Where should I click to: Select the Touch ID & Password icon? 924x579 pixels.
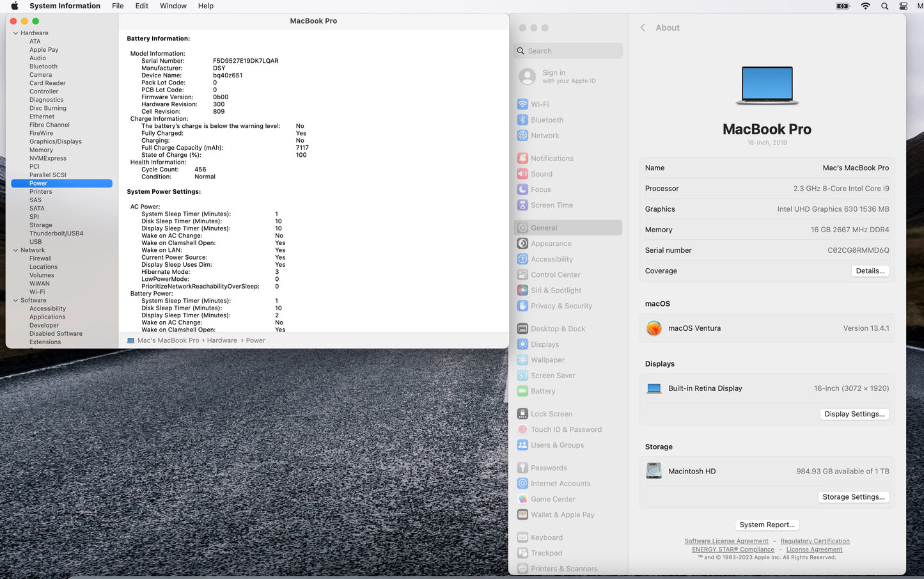[x=522, y=430]
